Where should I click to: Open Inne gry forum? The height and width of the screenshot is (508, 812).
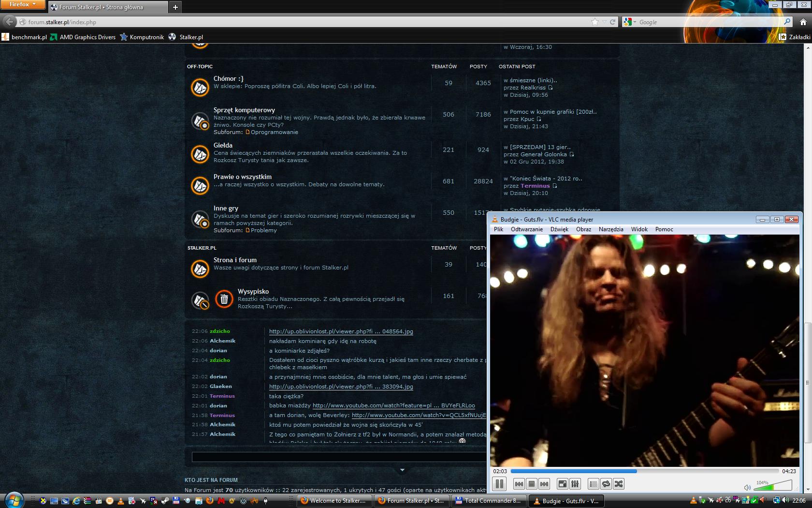(226, 208)
